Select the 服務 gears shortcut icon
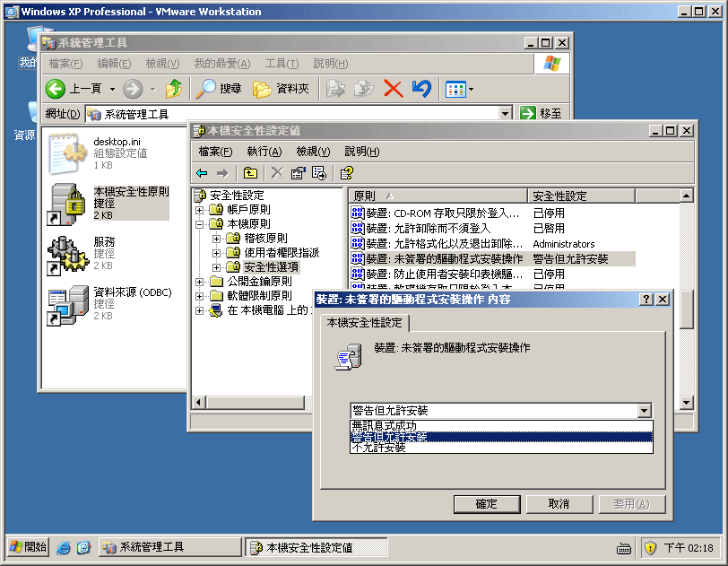 68,255
